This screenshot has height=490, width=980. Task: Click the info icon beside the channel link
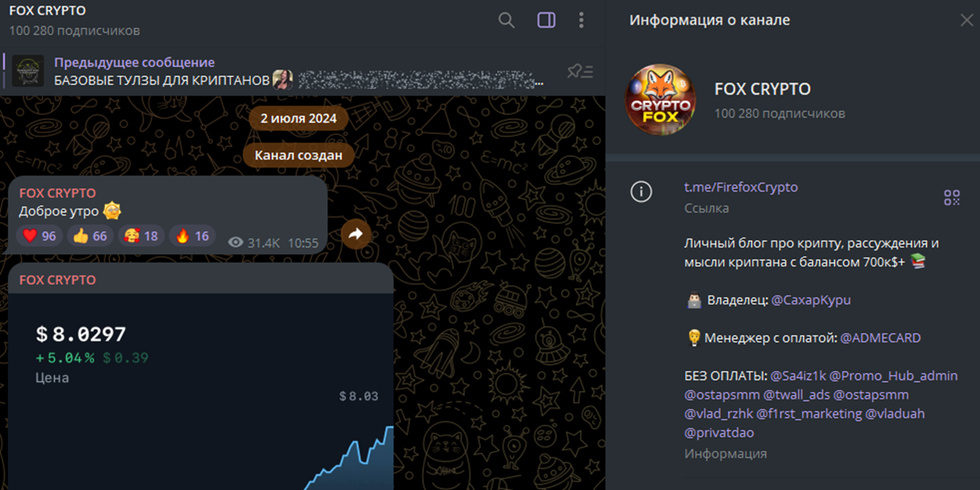pos(641,192)
